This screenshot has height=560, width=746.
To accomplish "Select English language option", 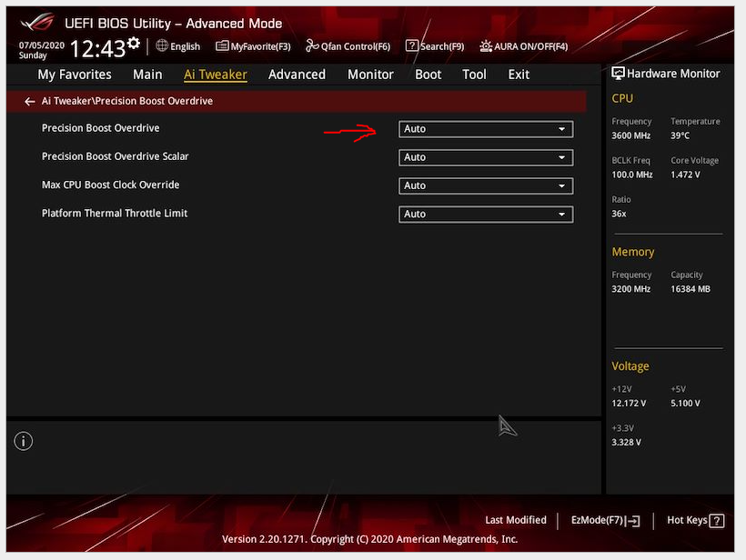I will (185, 46).
